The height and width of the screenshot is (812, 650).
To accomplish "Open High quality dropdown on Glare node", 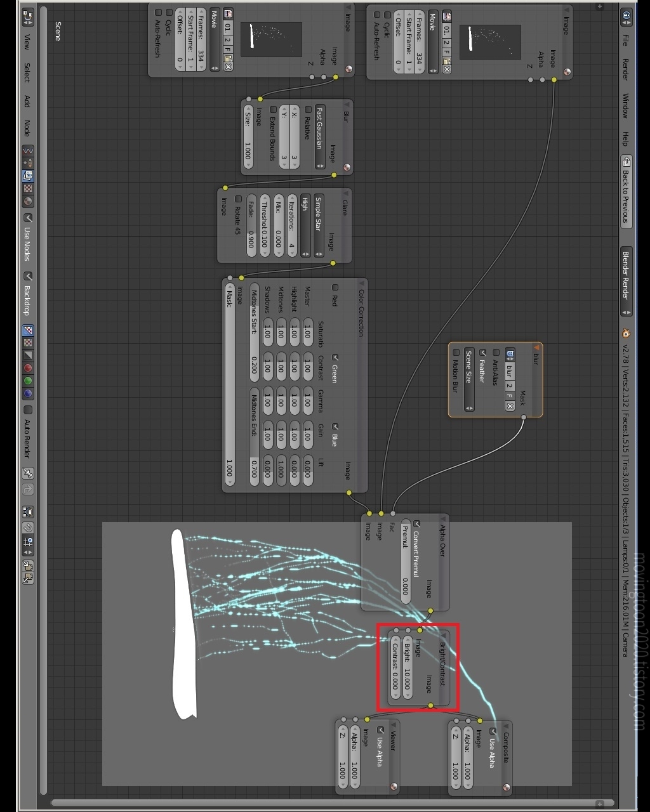I will point(305,225).
